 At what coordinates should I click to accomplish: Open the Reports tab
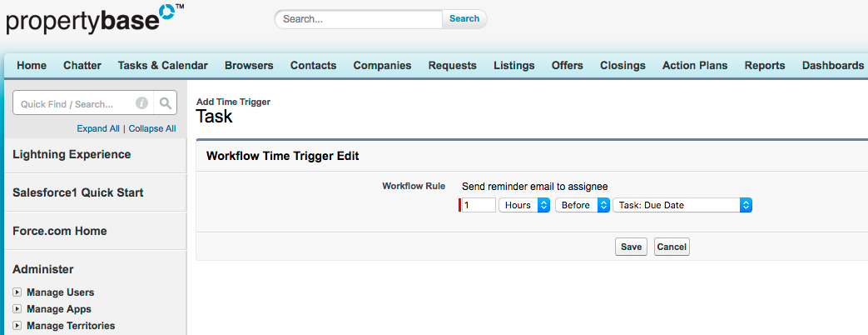coord(765,66)
